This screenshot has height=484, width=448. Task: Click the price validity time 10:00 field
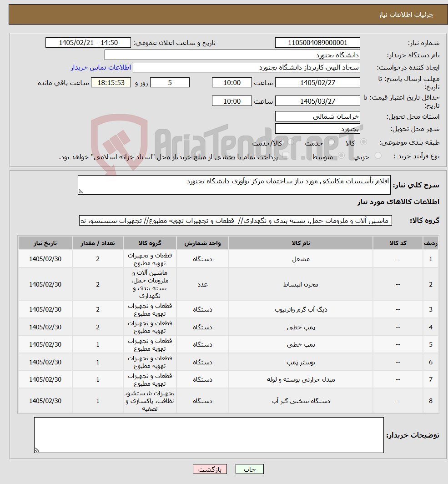pyautogui.click(x=232, y=101)
